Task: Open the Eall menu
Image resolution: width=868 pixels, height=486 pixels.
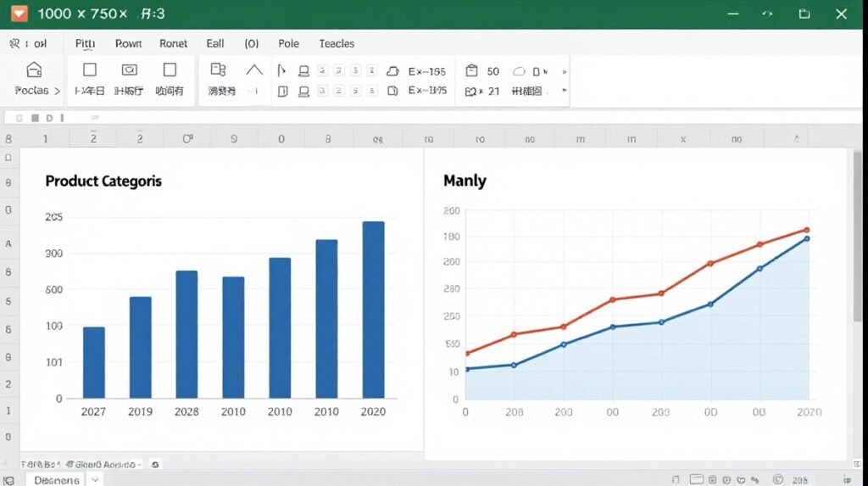Action: 214,44
